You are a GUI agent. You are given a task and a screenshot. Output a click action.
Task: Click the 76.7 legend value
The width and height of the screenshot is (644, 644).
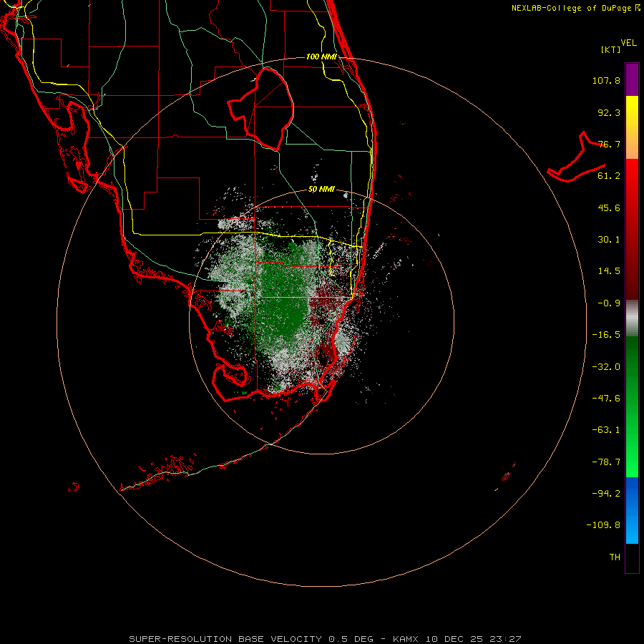pos(609,144)
